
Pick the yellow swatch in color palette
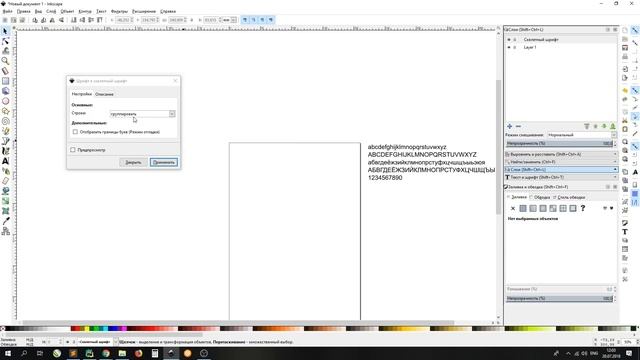click(x=86, y=329)
